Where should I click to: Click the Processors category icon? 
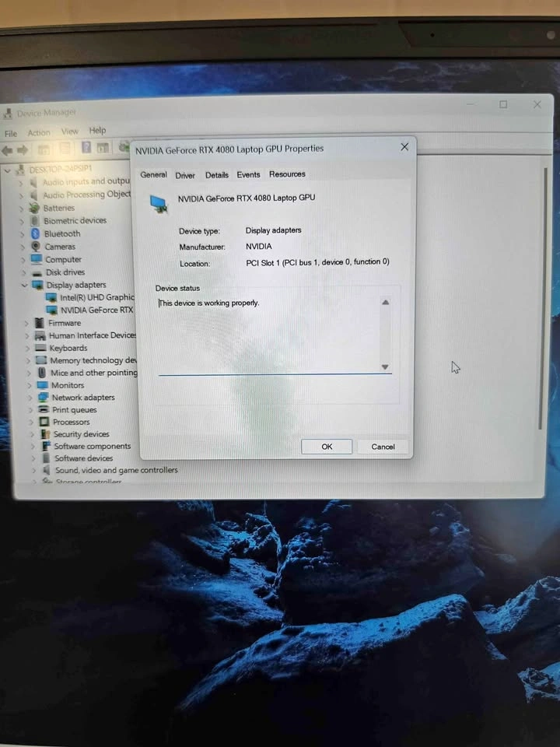[x=44, y=422]
